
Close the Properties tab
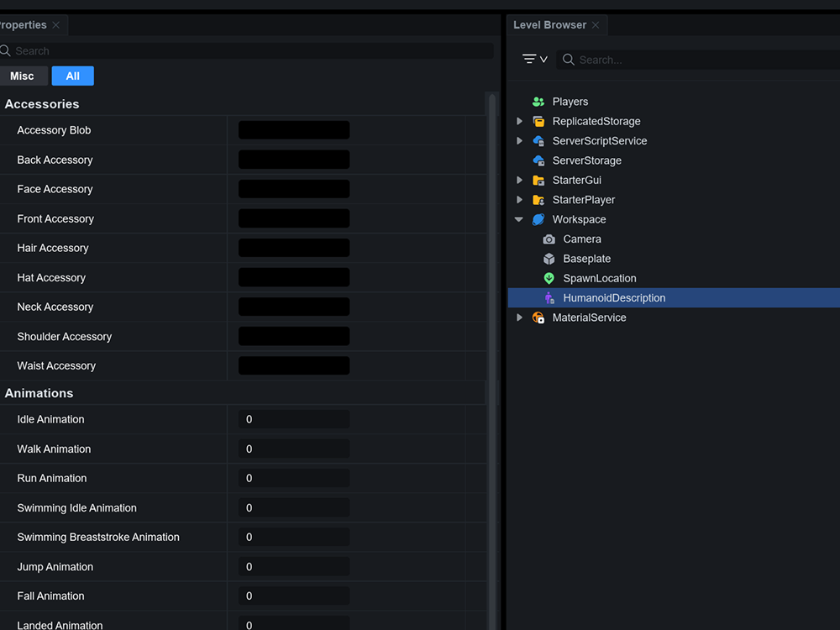[x=56, y=25]
